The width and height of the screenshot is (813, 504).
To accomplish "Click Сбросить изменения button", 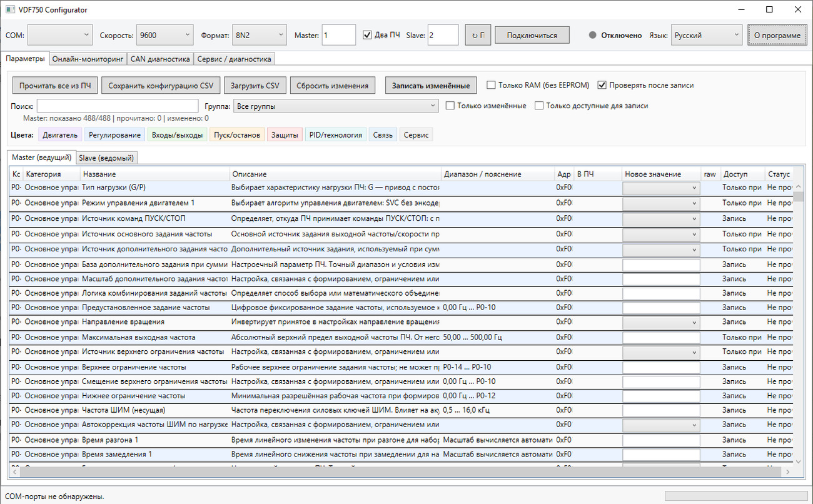I will tap(333, 86).
